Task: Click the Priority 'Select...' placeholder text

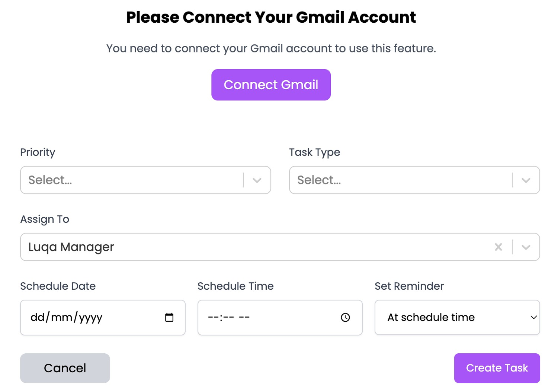Action: [50, 180]
